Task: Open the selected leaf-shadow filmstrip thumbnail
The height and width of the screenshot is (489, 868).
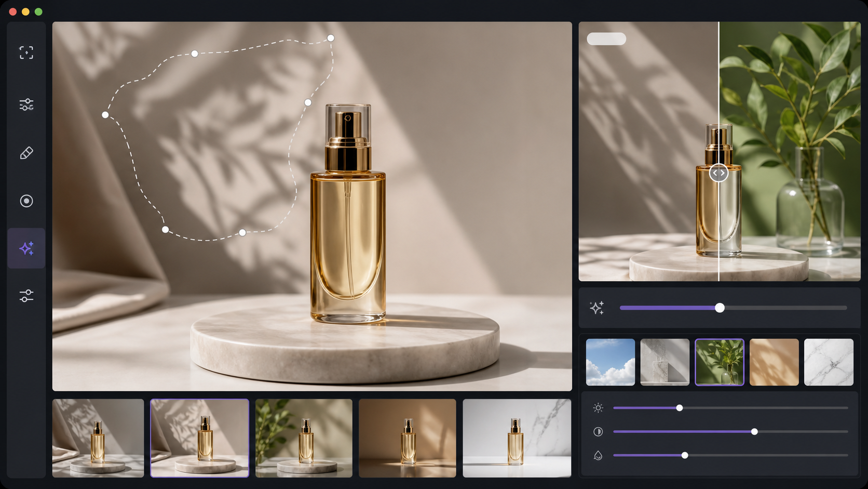Action: (x=200, y=438)
